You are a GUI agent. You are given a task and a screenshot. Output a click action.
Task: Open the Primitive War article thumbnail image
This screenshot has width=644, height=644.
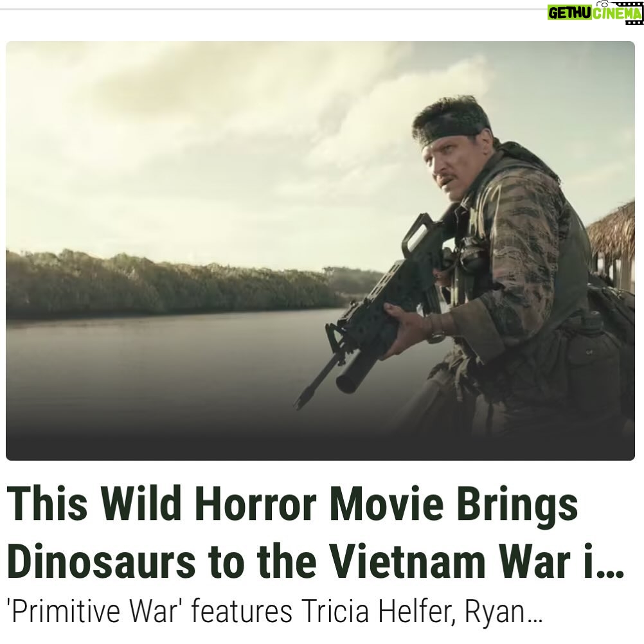(x=320, y=251)
